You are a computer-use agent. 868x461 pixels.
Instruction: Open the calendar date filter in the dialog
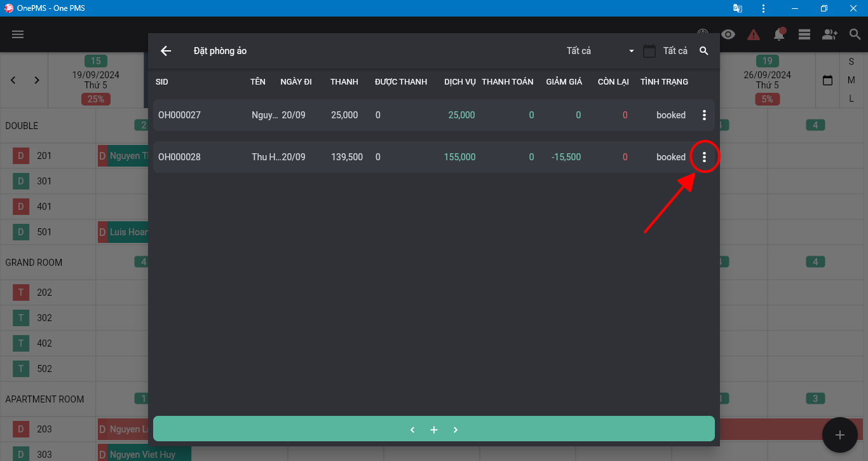[x=649, y=51]
